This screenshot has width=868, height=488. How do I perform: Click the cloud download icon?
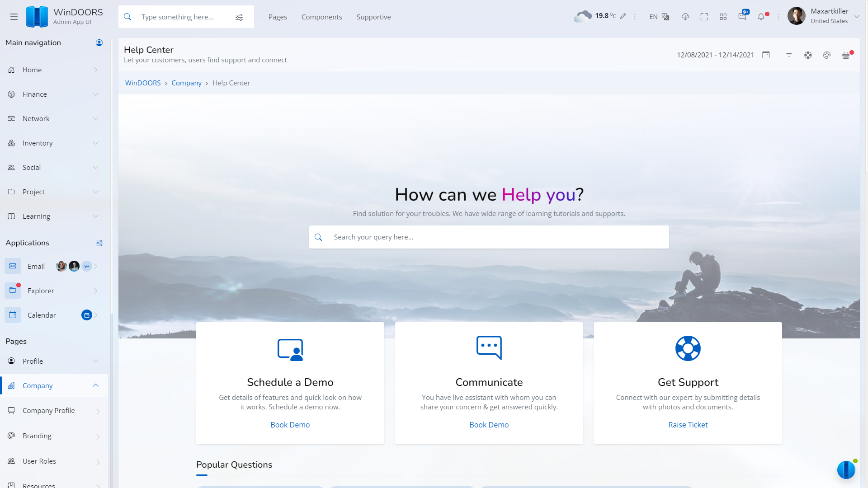pos(685,17)
